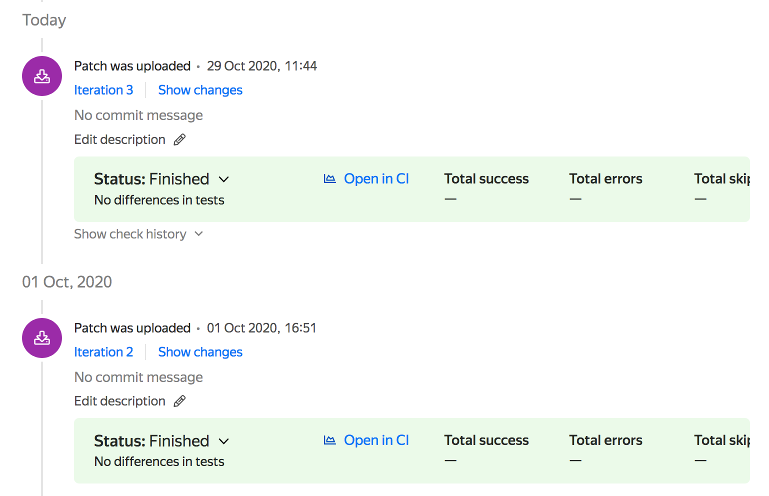Expand the status dropdown for Iteration 3 check
Viewport: 769px width, 496px height.
[224, 180]
